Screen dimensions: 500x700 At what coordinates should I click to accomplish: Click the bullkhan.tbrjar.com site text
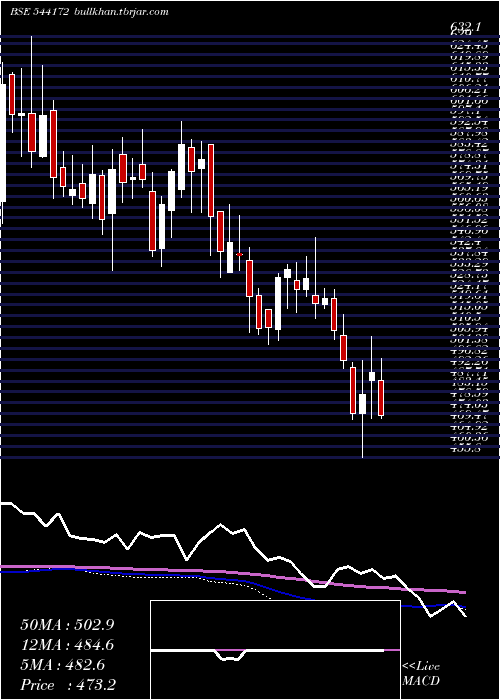click(x=120, y=12)
